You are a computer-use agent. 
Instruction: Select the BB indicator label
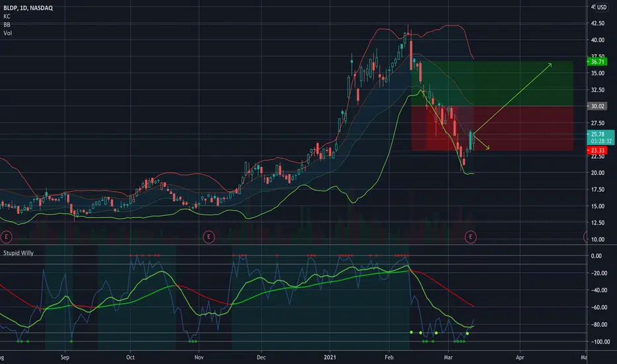point(7,24)
